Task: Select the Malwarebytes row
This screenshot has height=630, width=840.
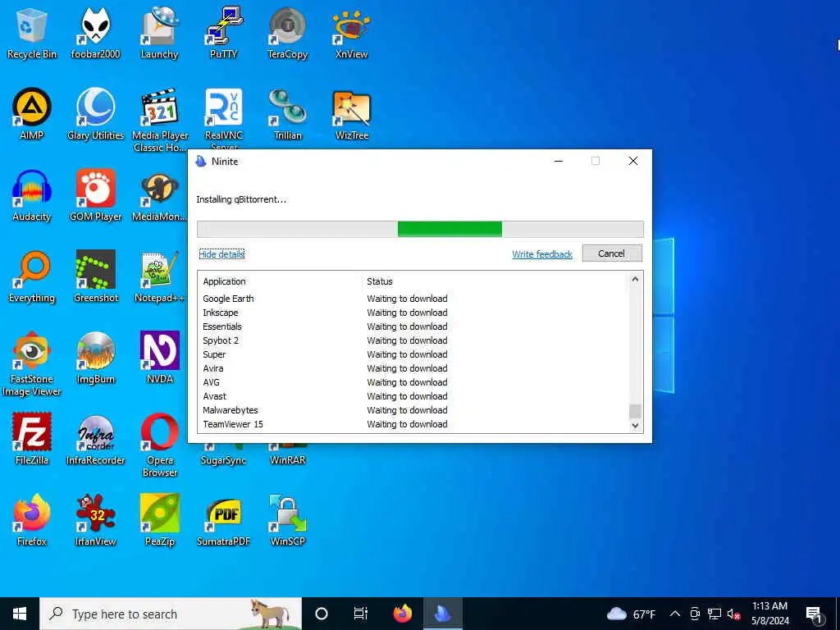Action: 413,410
